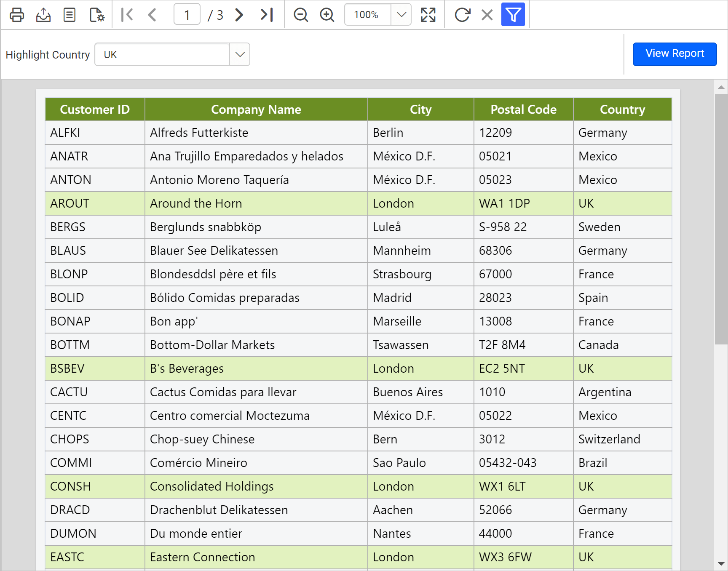
Task: Go to the next page
Action: [x=239, y=15]
